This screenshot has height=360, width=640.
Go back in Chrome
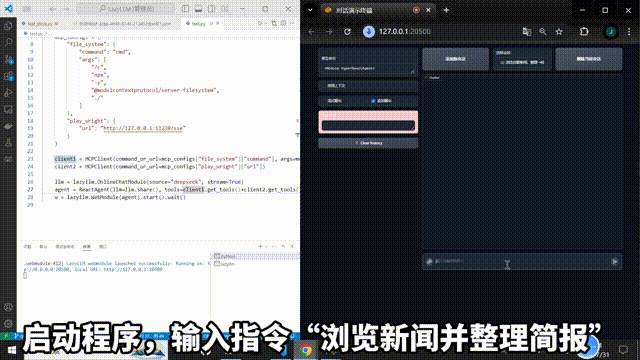pyautogui.click(x=312, y=31)
